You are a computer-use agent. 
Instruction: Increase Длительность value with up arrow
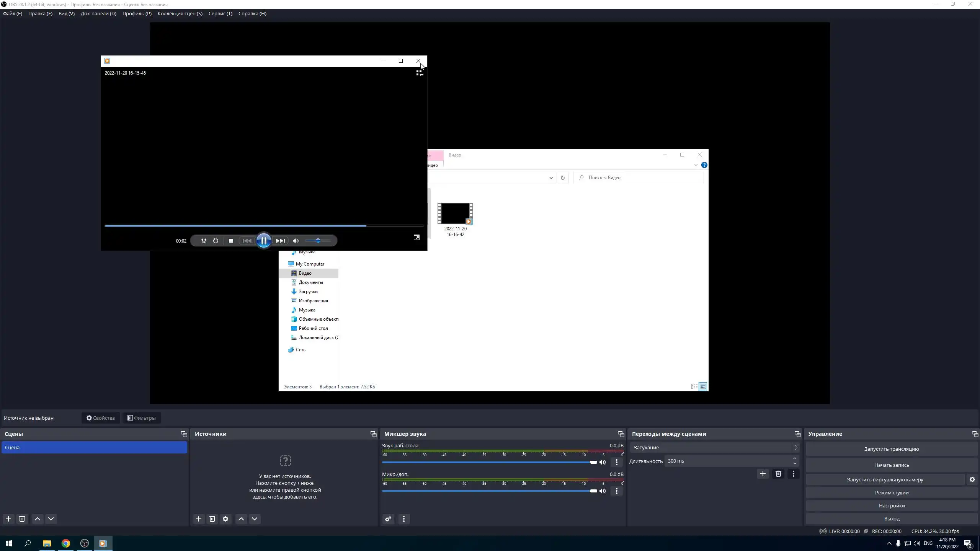point(795,458)
